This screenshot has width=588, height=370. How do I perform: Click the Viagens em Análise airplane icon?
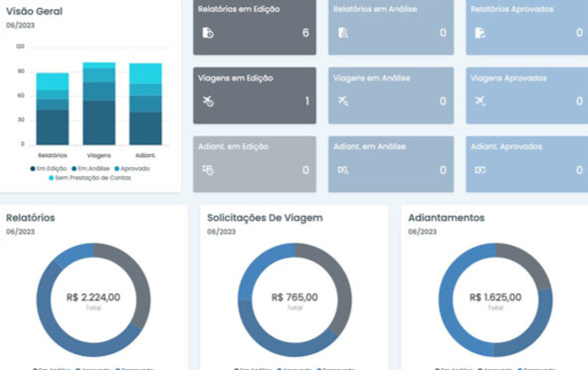click(343, 100)
